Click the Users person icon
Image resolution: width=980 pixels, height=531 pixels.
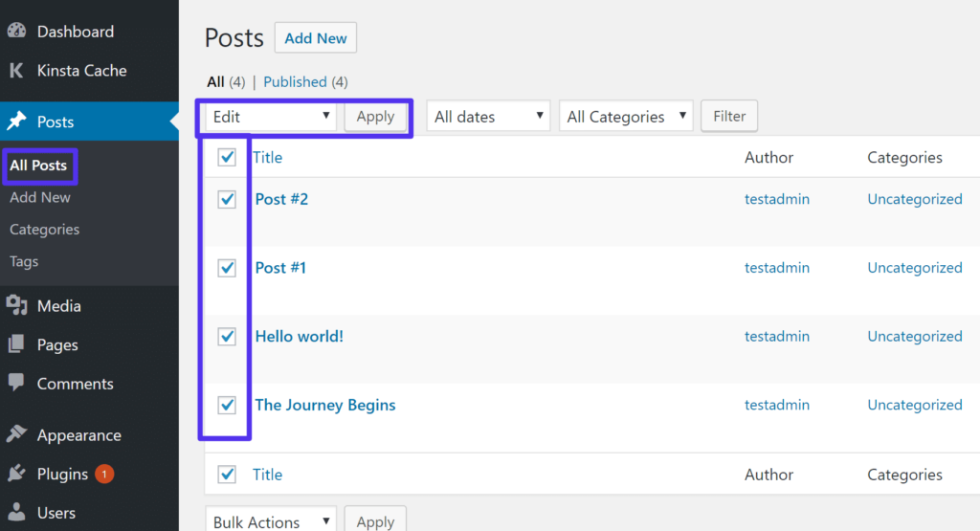(x=16, y=513)
